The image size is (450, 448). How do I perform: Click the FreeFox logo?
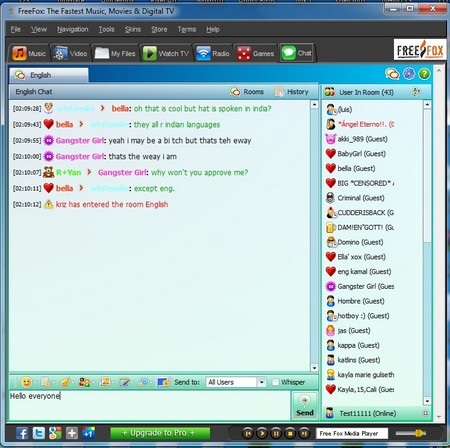click(x=420, y=50)
